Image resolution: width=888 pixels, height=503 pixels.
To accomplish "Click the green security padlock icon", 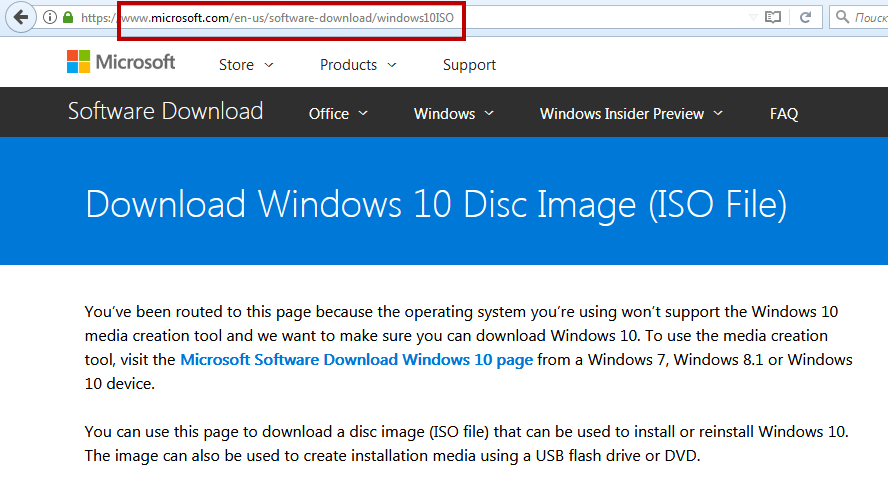I will [x=68, y=18].
